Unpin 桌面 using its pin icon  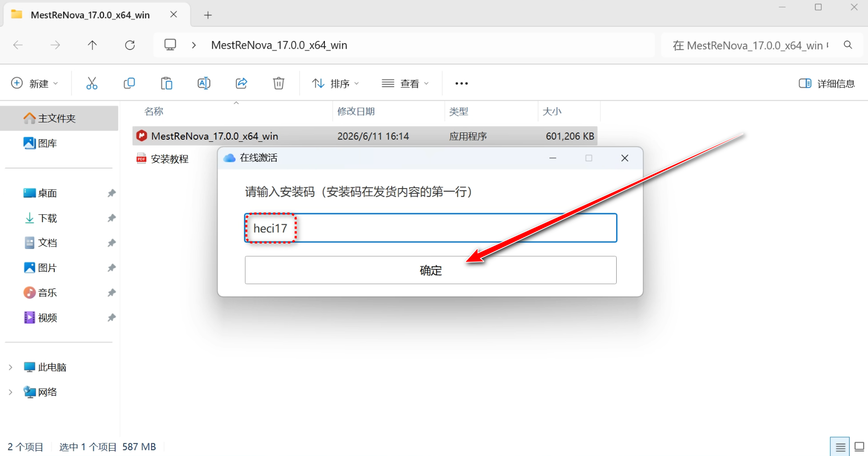pos(111,193)
